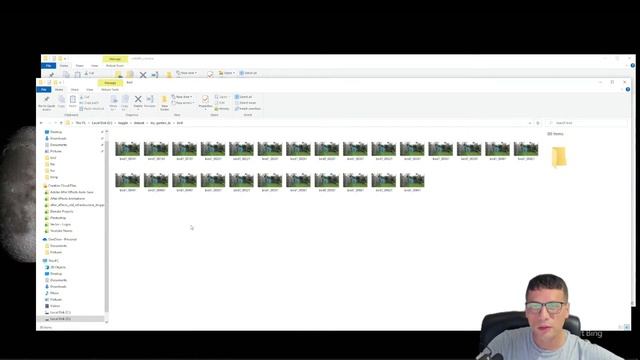Switch to the Home ribbon tab
Viewport: 640px width, 360px height.
[59, 89]
